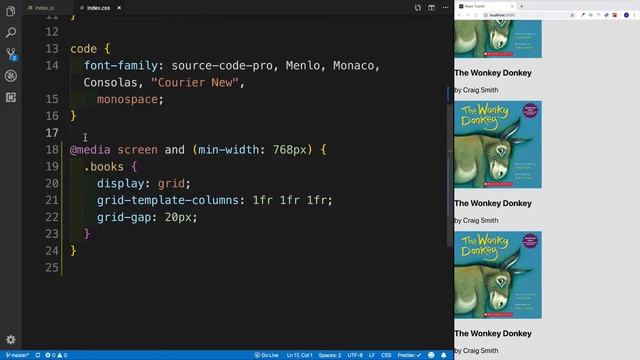This screenshot has height=360, width=640.
Task: Click the bottom Wonky Donkey book cover
Action: (x=498, y=275)
